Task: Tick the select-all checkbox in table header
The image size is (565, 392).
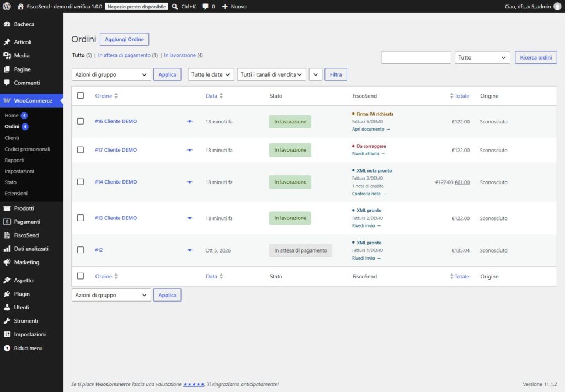Action: coord(81,95)
